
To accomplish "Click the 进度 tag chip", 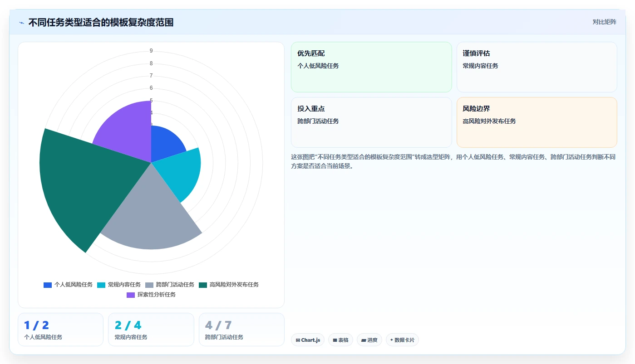I will 369,340.
